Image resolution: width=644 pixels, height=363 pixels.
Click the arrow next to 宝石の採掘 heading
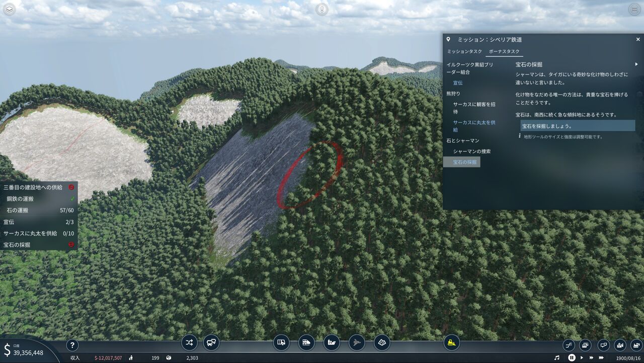pos(636,64)
